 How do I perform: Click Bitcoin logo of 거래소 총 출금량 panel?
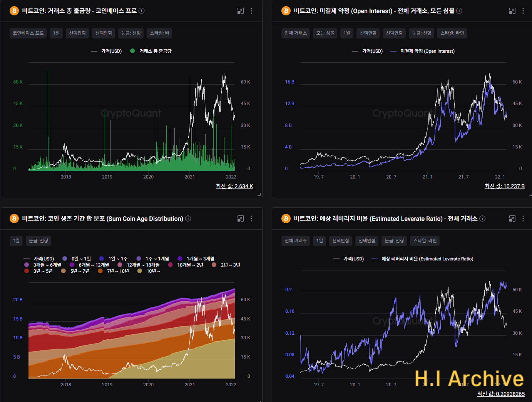pyautogui.click(x=14, y=11)
